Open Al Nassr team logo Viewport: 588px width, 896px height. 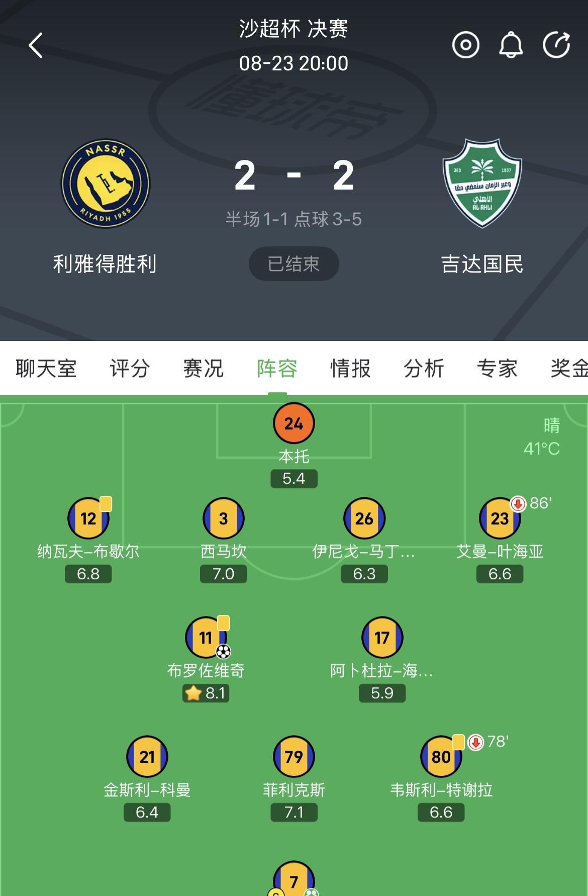click(x=106, y=184)
